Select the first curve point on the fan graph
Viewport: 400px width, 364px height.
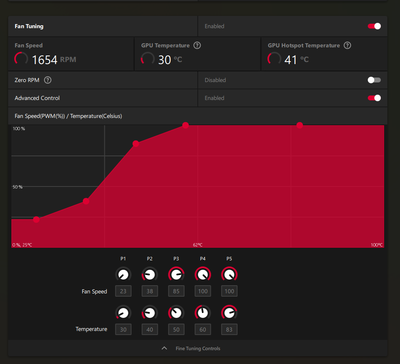click(x=36, y=219)
